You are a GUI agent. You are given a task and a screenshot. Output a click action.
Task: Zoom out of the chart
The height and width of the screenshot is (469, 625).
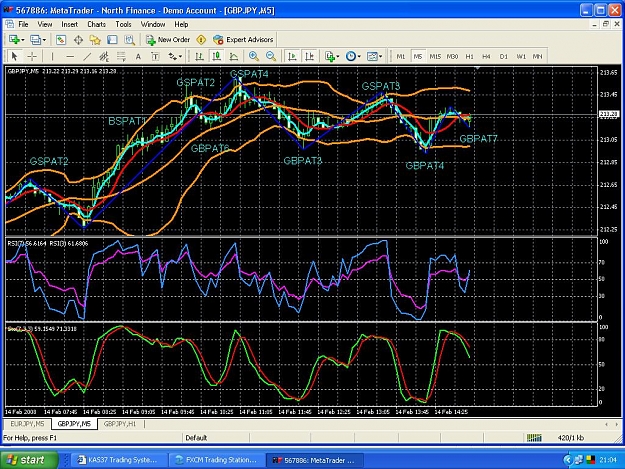pos(271,56)
